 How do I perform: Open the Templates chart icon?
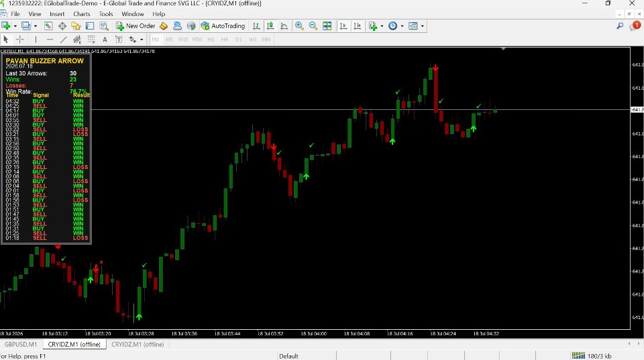413,26
